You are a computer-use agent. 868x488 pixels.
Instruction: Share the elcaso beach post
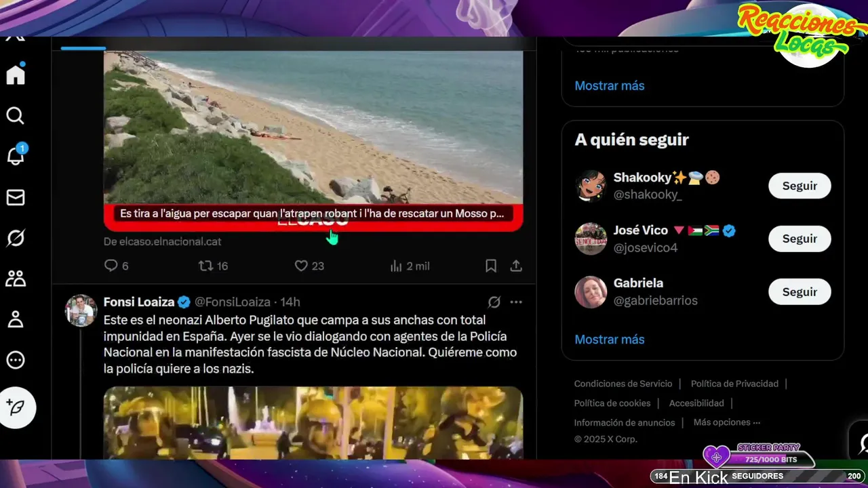[x=516, y=266]
